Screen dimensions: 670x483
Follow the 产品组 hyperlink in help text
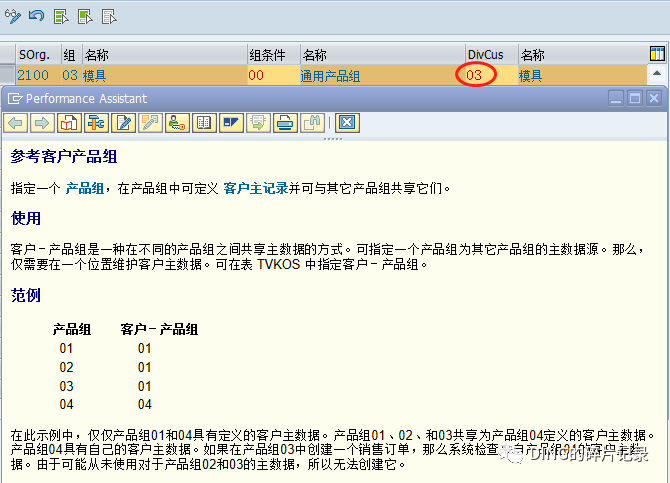pyautogui.click(x=85, y=188)
